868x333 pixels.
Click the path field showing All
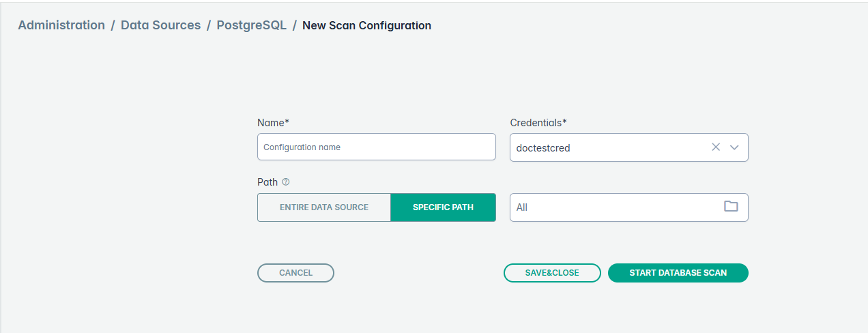click(x=614, y=207)
